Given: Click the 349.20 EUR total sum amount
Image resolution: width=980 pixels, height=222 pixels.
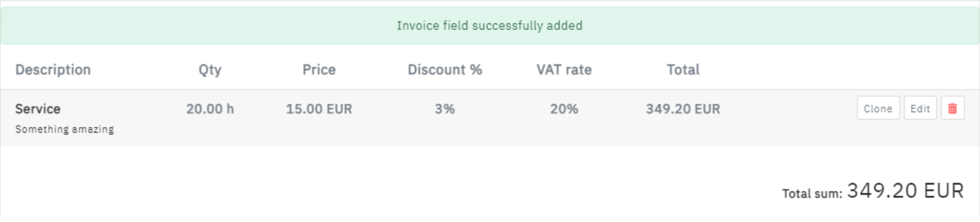Looking at the screenshot, I should [x=906, y=191].
